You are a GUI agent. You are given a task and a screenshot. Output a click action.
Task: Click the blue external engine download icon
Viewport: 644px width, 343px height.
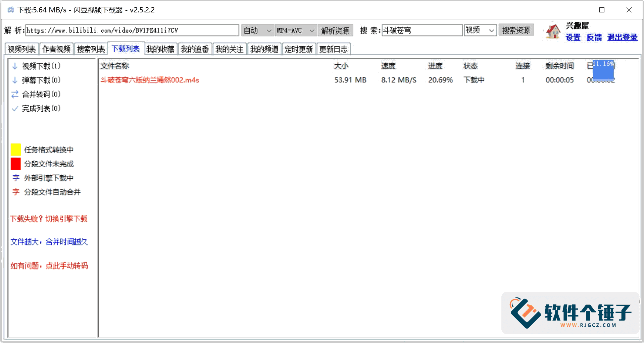click(16, 178)
